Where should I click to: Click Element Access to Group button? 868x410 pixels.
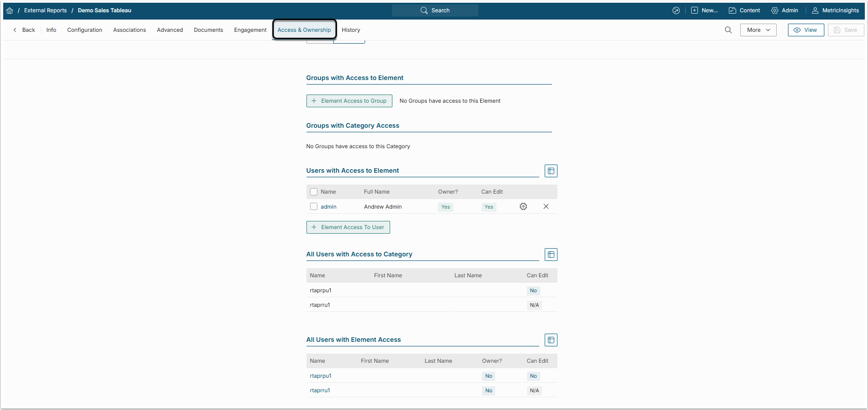[349, 101]
